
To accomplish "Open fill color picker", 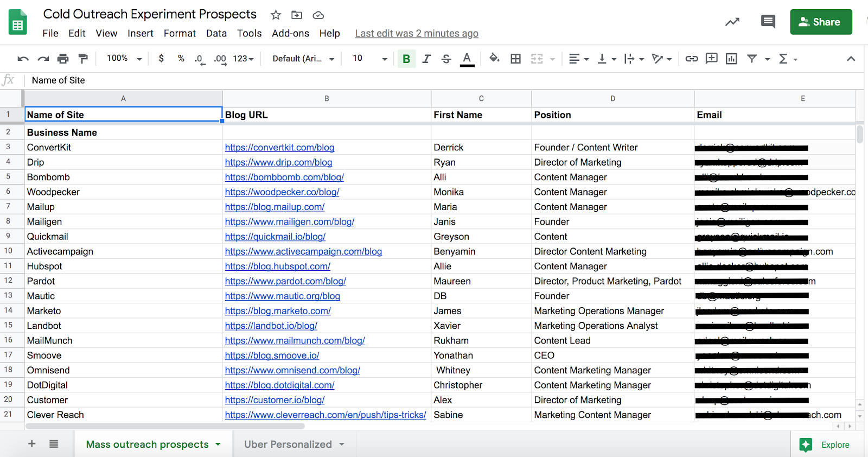I will [494, 58].
